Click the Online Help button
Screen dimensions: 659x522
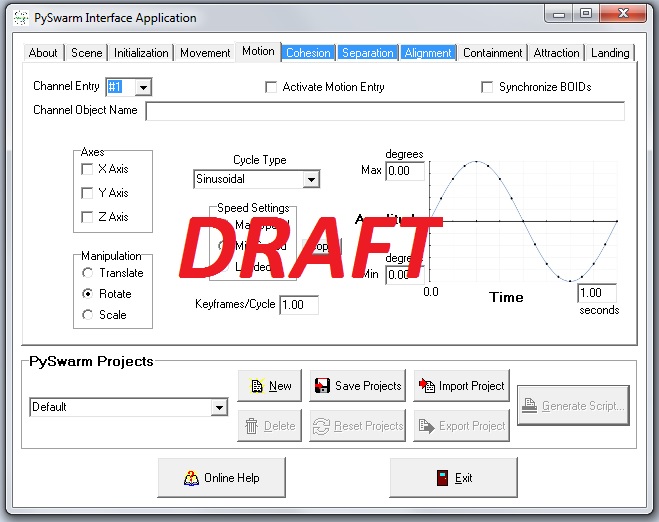(x=221, y=477)
